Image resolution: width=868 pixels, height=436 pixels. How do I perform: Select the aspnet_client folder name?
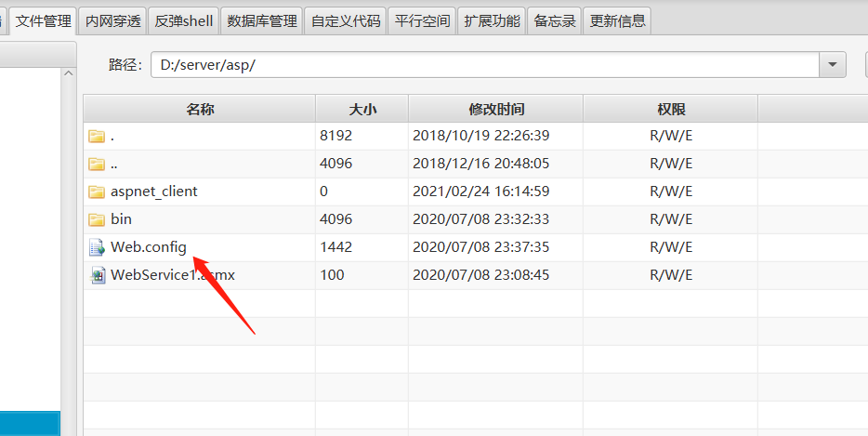(154, 192)
